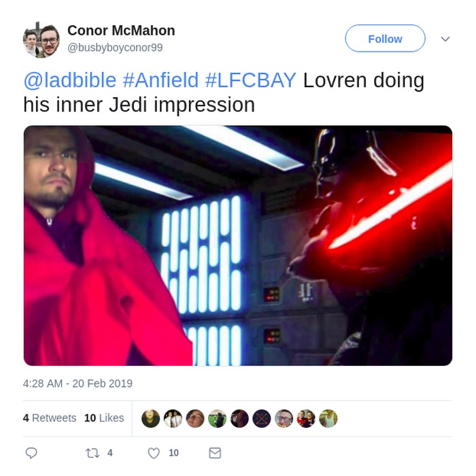Click the retweet arrows icon
This screenshot has height=476, width=476.
pos(92,454)
